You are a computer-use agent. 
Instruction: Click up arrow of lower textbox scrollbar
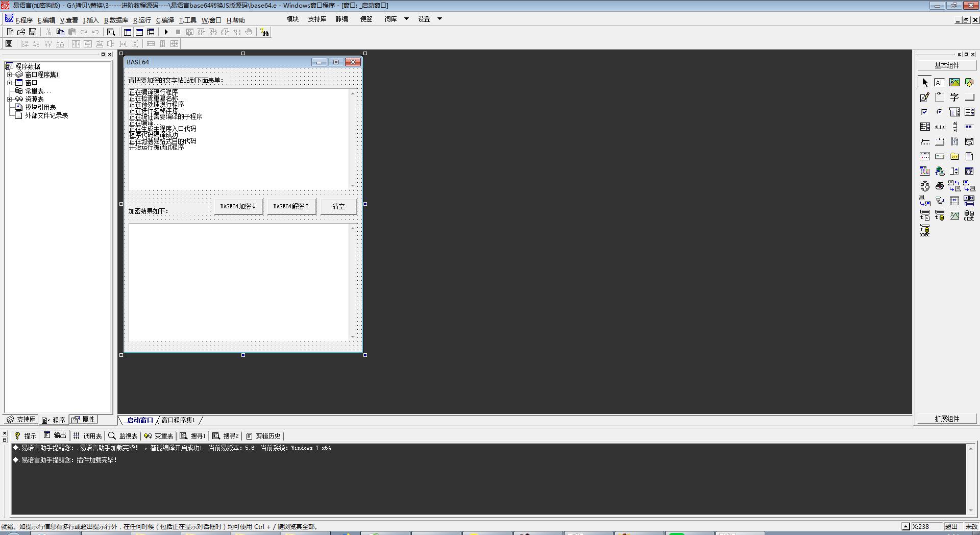point(353,228)
